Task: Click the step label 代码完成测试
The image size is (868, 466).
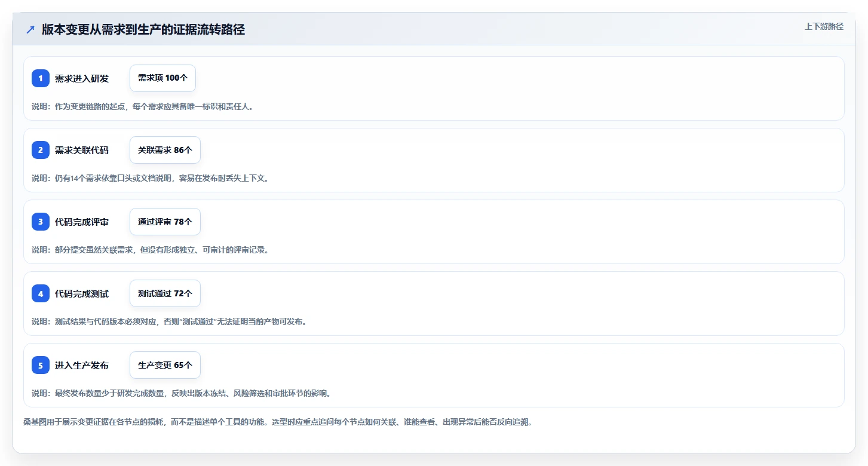Action: coord(82,293)
